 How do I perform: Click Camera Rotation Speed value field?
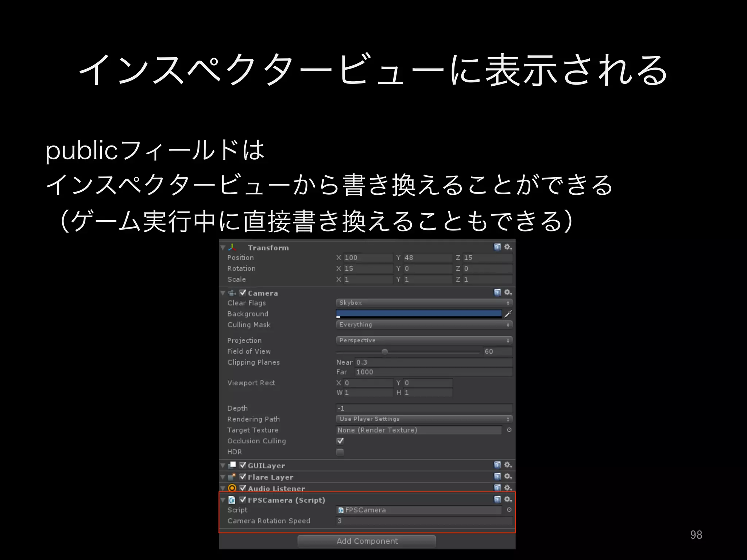click(424, 521)
